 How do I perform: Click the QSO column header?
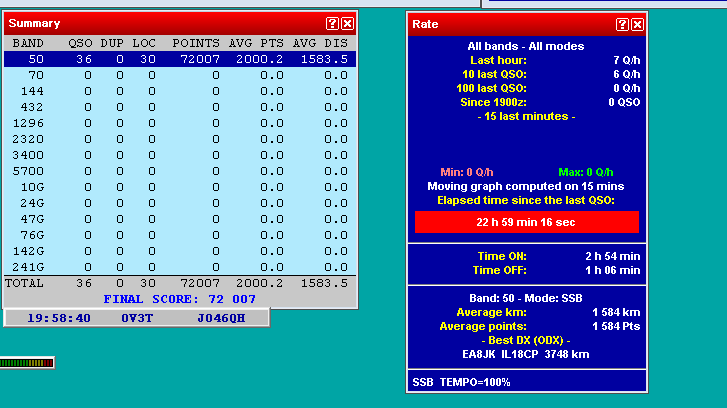(x=80, y=43)
